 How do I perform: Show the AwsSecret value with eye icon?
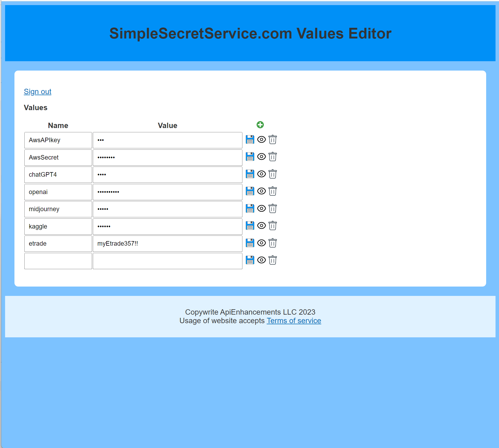[261, 157]
